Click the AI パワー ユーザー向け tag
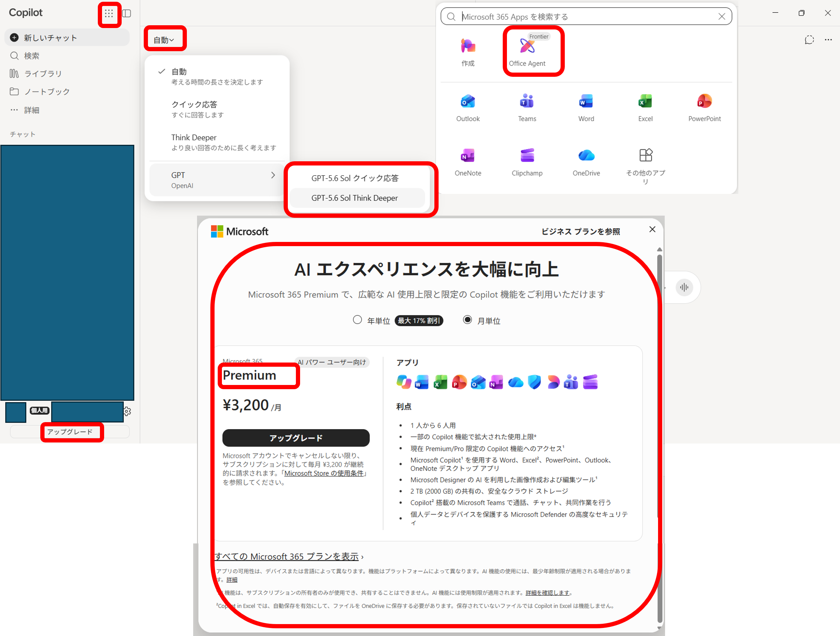Image resolution: width=840 pixels, height=636 pixels. coord(332,362)
